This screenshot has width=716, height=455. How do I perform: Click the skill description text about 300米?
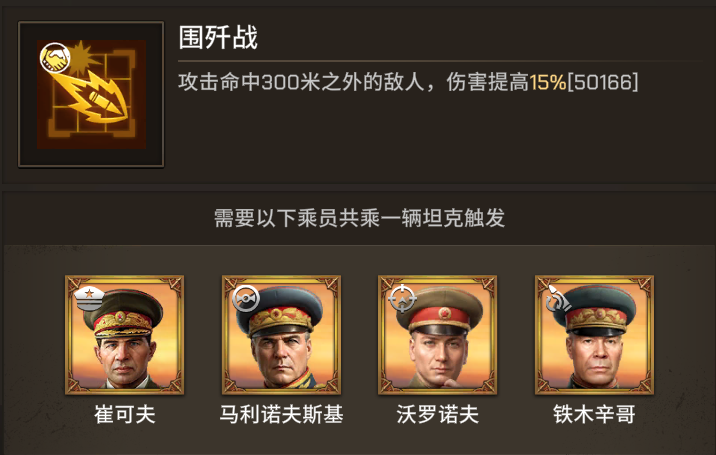pos(408,82)
